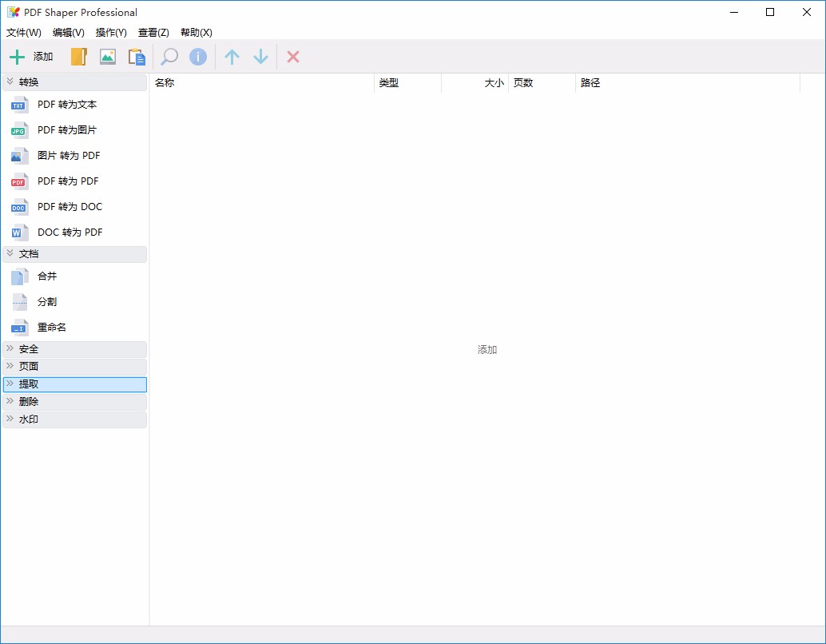Click the move-up arrow in the toolbar
826x644 pixels.
click(x=232, y=57)
